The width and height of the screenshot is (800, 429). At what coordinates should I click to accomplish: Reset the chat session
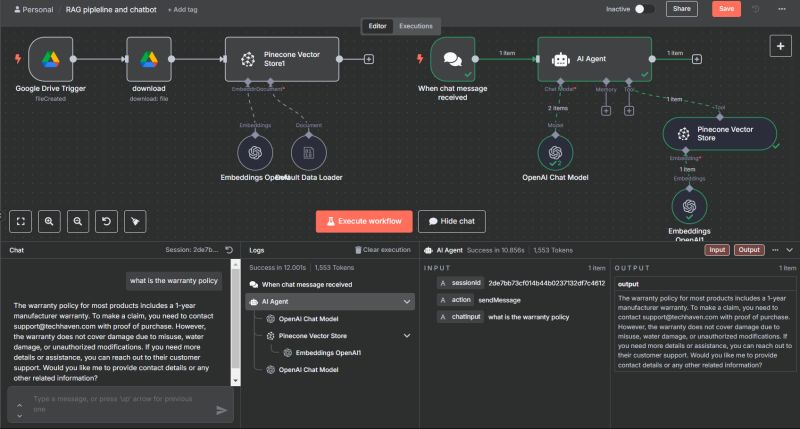[x=229, y=250]
